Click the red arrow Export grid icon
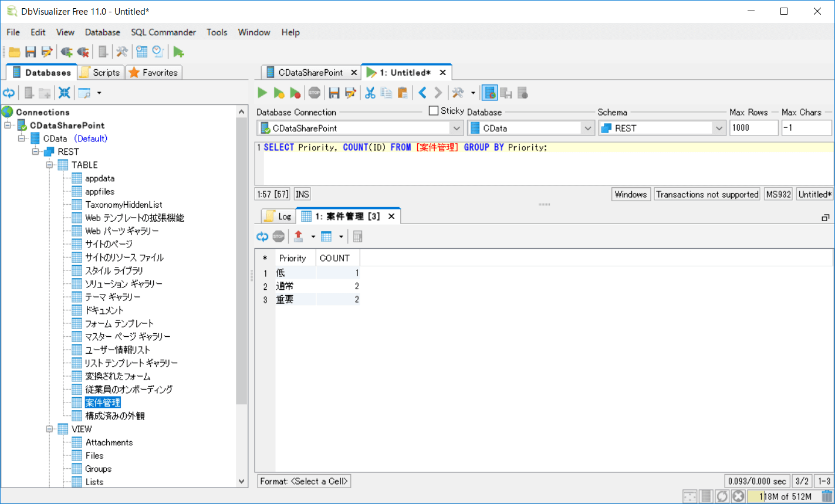Screen dimensions: 835x504 tap(298, 236)
